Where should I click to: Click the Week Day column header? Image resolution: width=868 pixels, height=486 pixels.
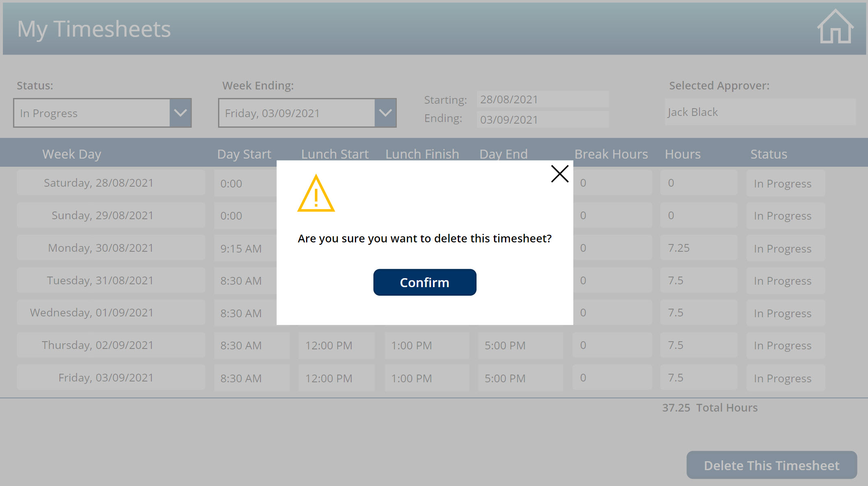[72, 154]
